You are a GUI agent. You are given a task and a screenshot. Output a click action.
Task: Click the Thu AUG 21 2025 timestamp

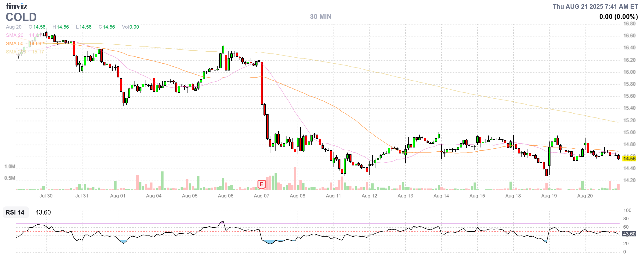tap(595, 6)
